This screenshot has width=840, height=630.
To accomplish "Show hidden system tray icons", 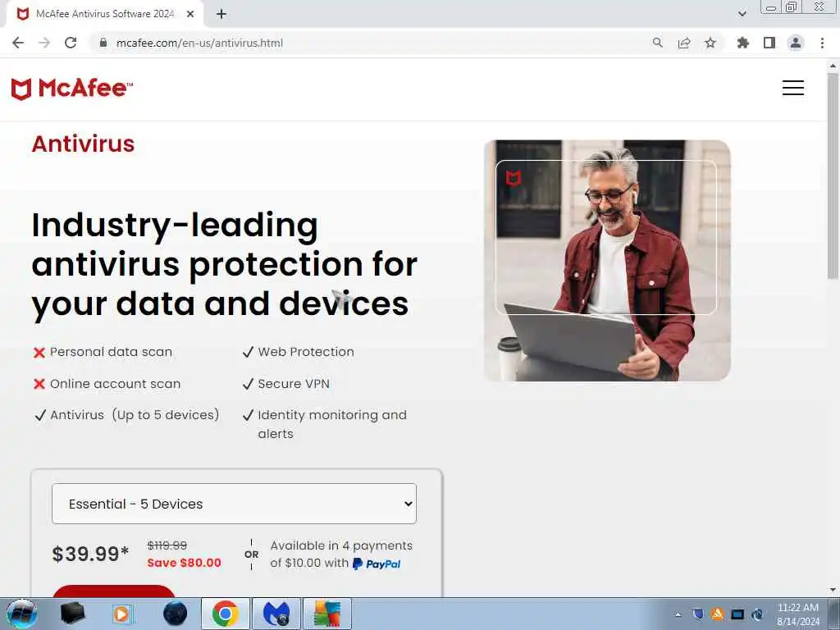I will click(678, 614).
